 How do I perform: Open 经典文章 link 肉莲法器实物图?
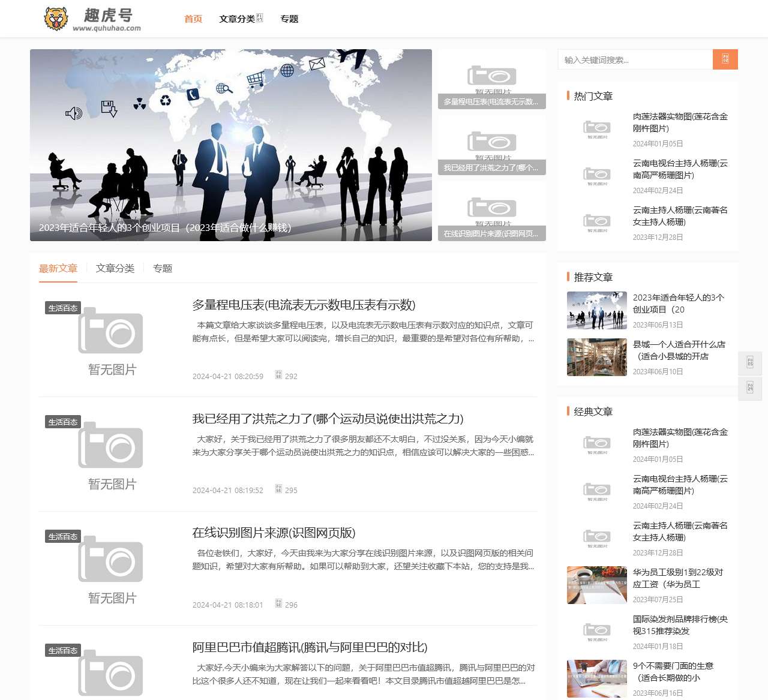pos(680,438)
